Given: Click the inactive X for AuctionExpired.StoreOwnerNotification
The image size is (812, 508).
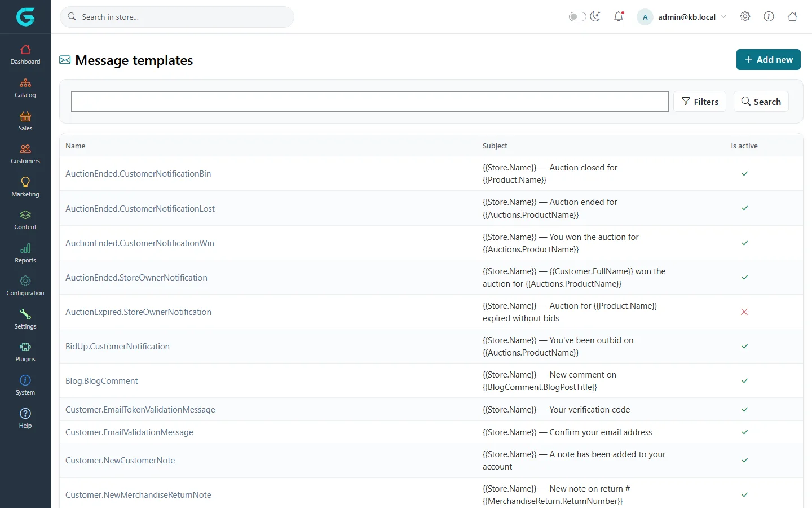Looking at the screenshot, I should click(x=744, y=312).
